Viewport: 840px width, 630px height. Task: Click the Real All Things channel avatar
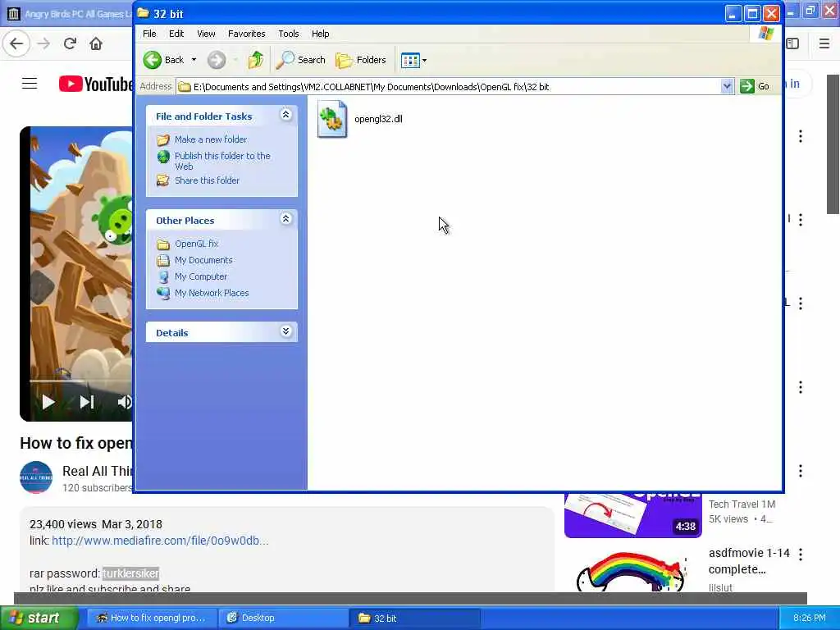(x=36, y=477)
